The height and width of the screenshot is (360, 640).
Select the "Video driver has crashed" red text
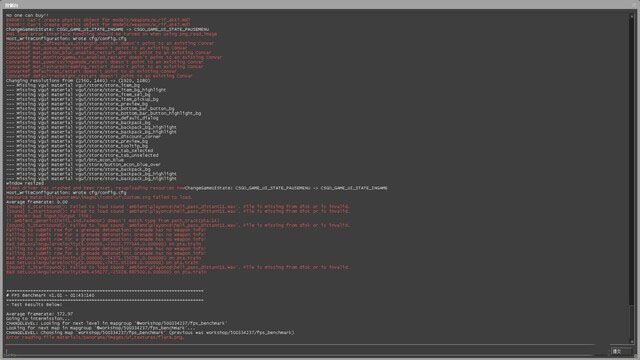click(95, 188)
